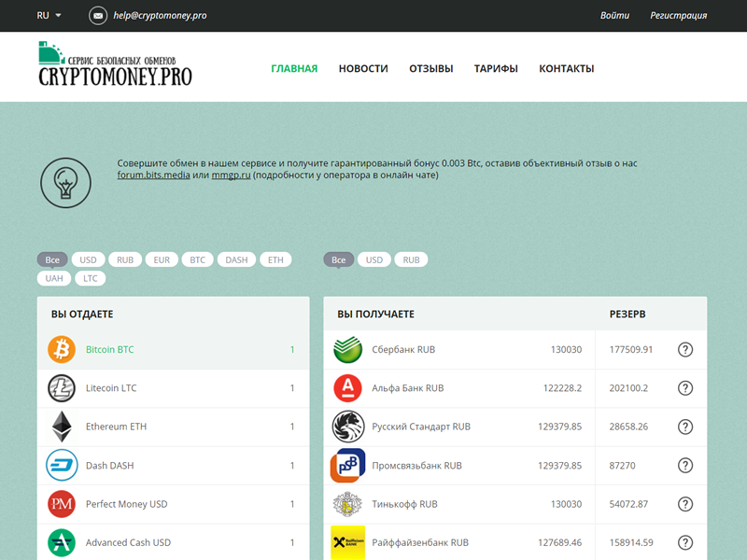Click reserve value 28658.26
This screenshot has height=560, width=747.
pos(628,427)
